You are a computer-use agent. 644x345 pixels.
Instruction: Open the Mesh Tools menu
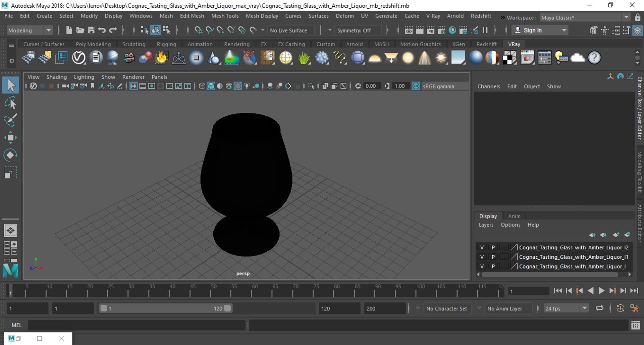coord(225,16)
